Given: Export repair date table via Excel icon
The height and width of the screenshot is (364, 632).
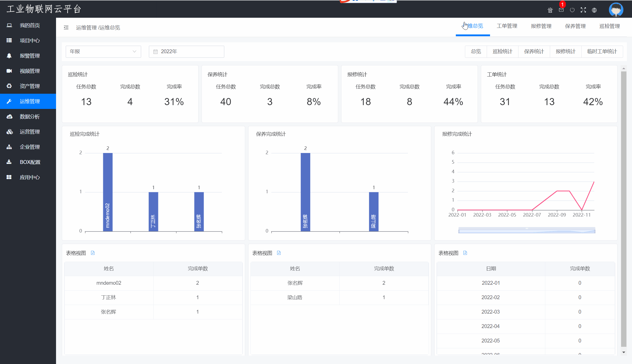Looking at the screenshot, I should point(465,253).
